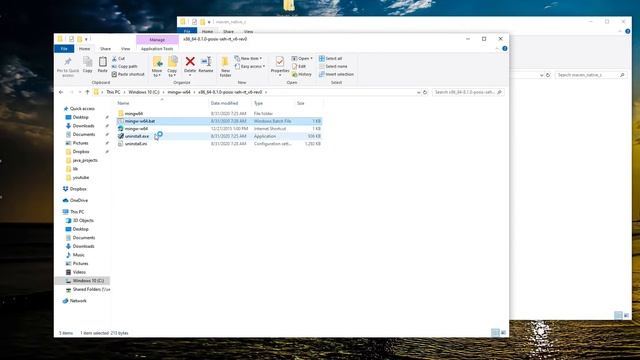Click the Up one level arrow
This screenshot has height=360, width=640.
coord(87,92)
